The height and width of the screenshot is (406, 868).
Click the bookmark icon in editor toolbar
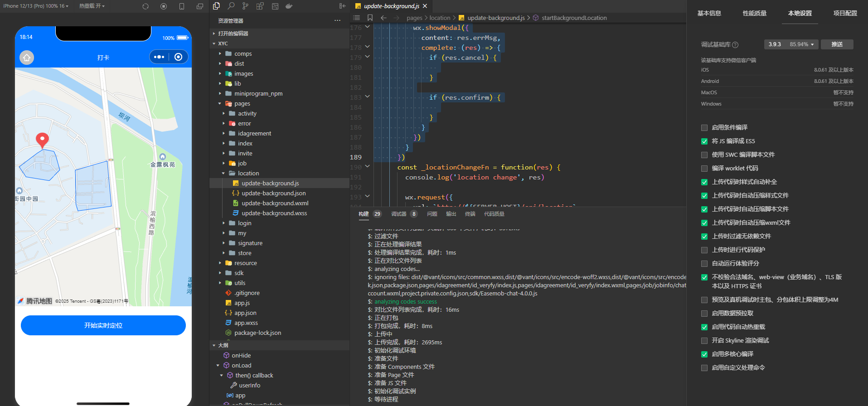click(x=370, y=18)
